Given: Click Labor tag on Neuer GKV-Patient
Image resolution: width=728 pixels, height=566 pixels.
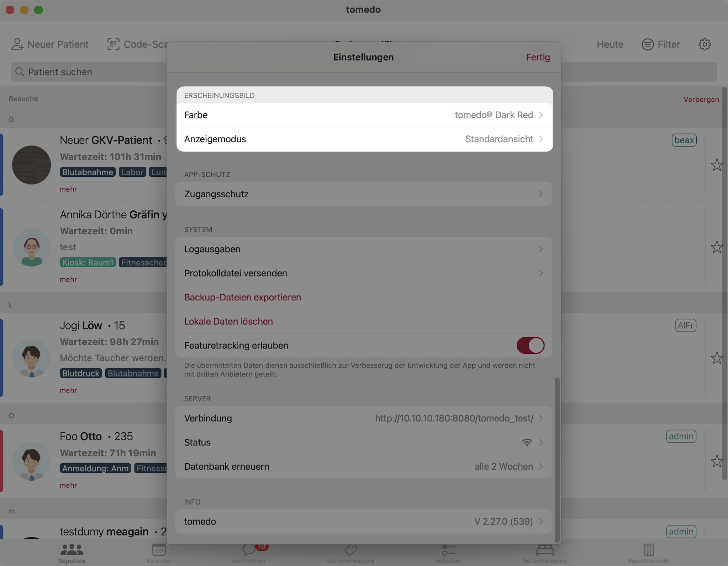Looking at the screenshot, I should (132, 172).
